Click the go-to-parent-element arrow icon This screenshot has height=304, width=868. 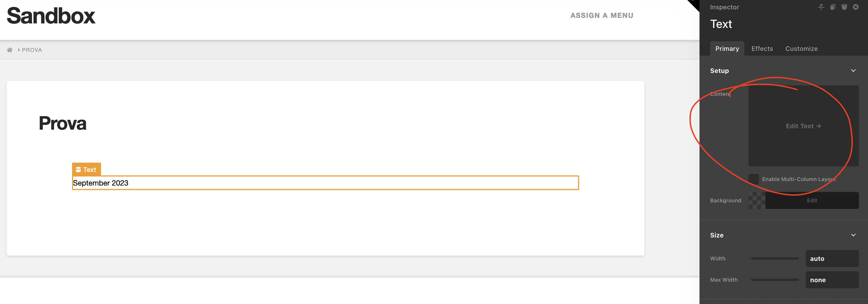pyautogui.click(x=821, y=7)
